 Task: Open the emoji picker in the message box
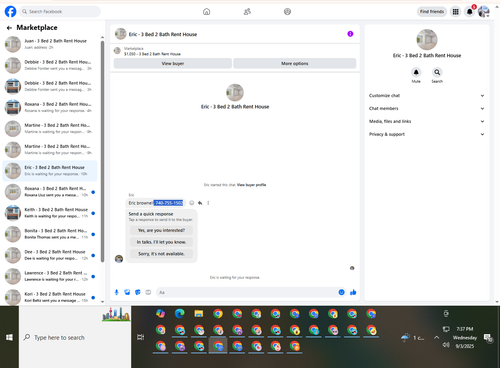(341, 292)
